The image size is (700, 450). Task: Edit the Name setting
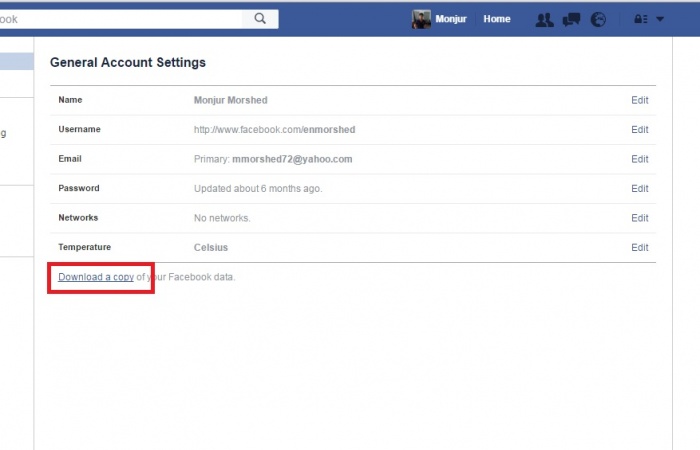(639, 100)
